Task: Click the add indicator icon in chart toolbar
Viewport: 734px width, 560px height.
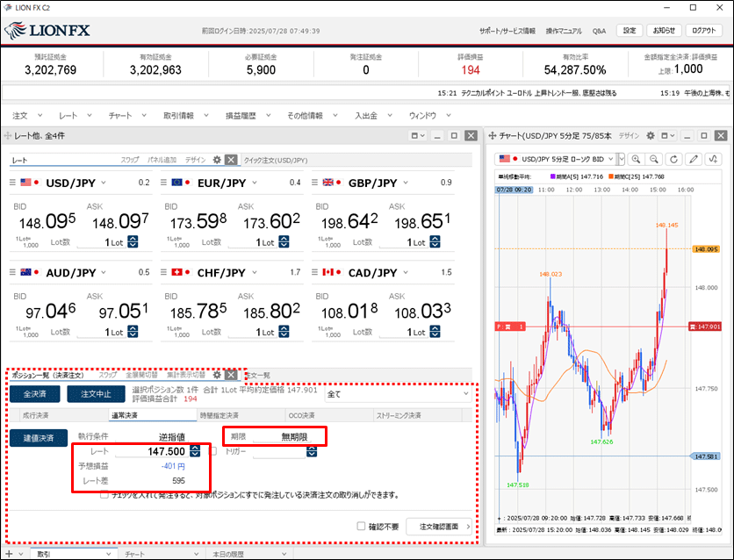Action: tap(713, 159)
